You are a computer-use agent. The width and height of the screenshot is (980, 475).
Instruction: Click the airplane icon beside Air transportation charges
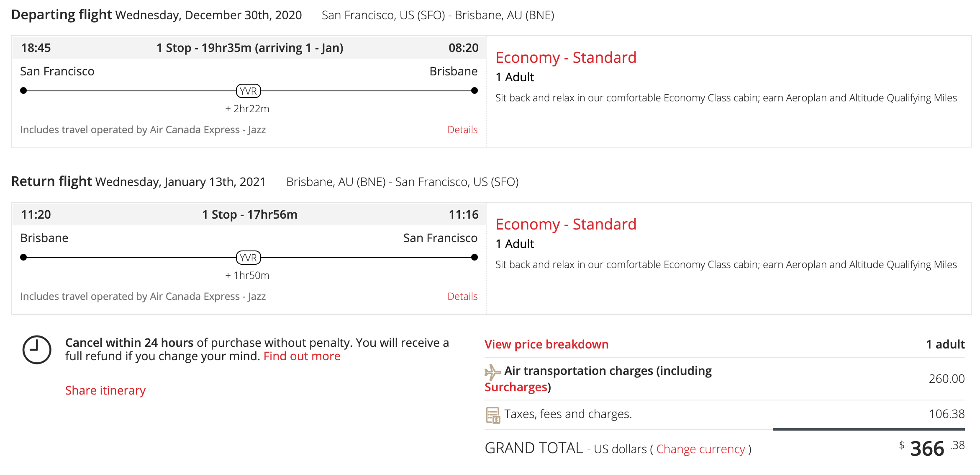tap(493, 372)
